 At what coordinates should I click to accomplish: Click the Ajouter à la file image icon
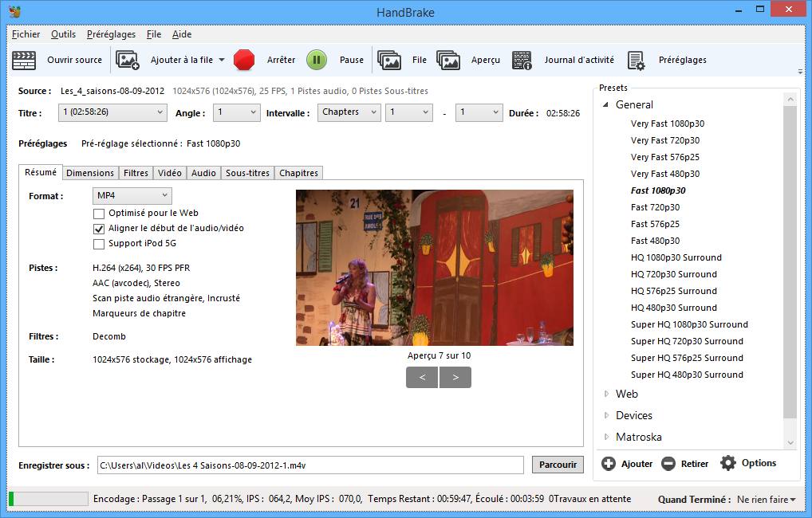tap(128, 60)
